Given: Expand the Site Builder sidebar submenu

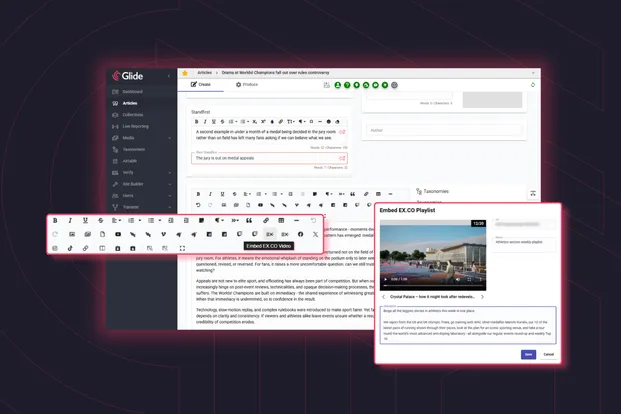Looking at the screenshot, I should (x=170, y=184).
